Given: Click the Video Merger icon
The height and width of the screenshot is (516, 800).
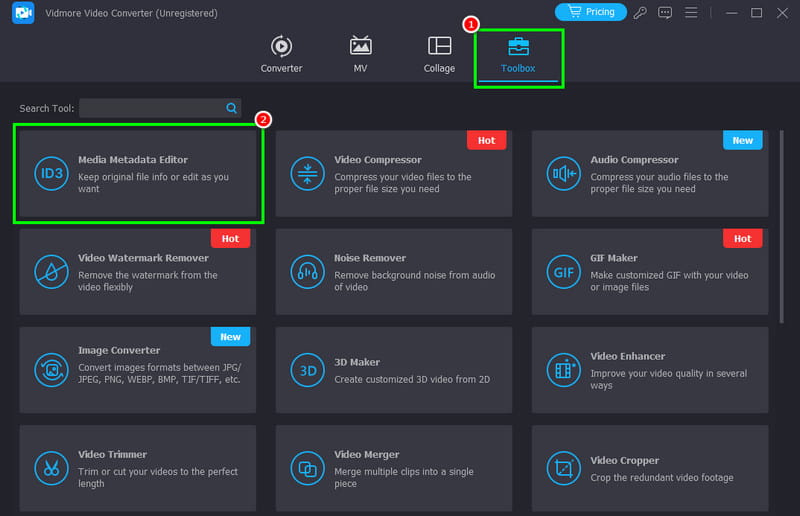Looking at the screenshot, I should tap(307, 468).
